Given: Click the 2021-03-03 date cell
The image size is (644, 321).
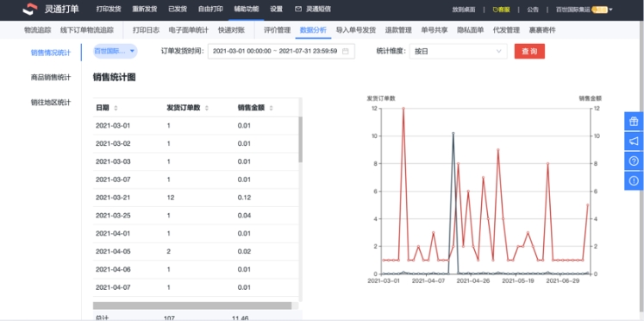Looking at the screenshot, I should pos(113,161).
